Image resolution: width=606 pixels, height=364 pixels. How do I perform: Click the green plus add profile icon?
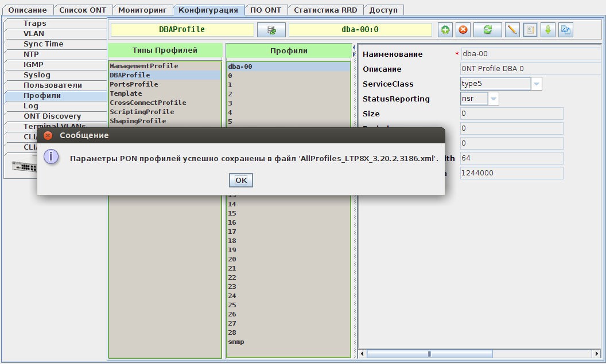445,30
